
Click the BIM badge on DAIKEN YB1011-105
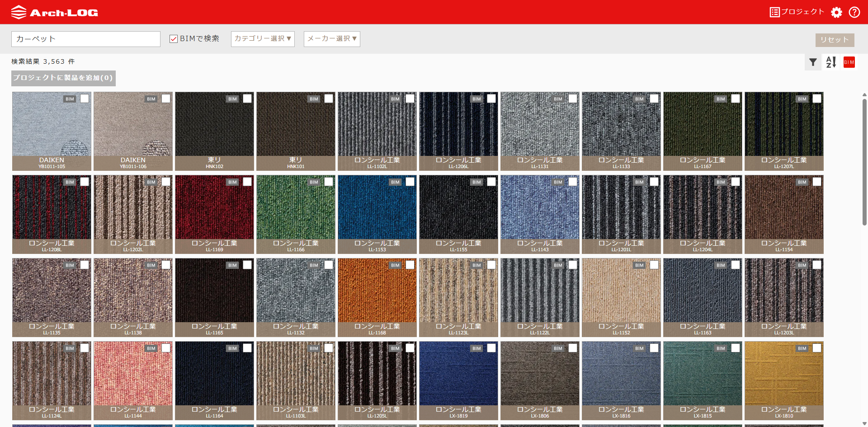click(70, 99)
